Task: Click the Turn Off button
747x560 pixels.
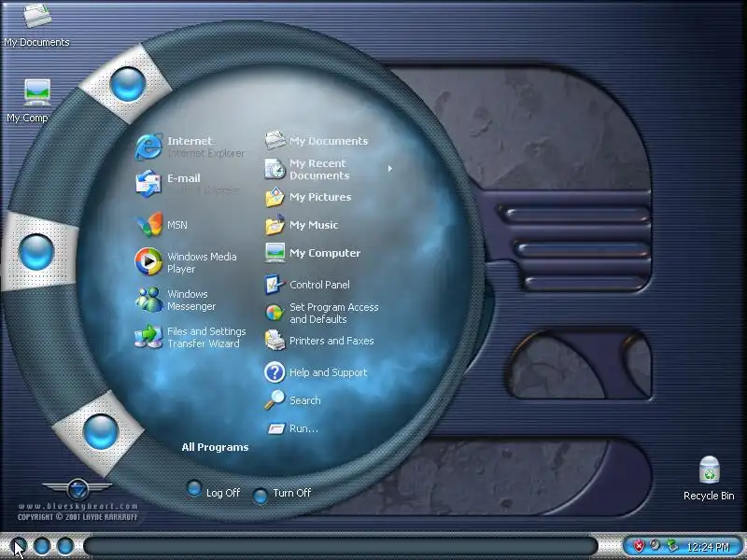Action: (x=282, y=494)
